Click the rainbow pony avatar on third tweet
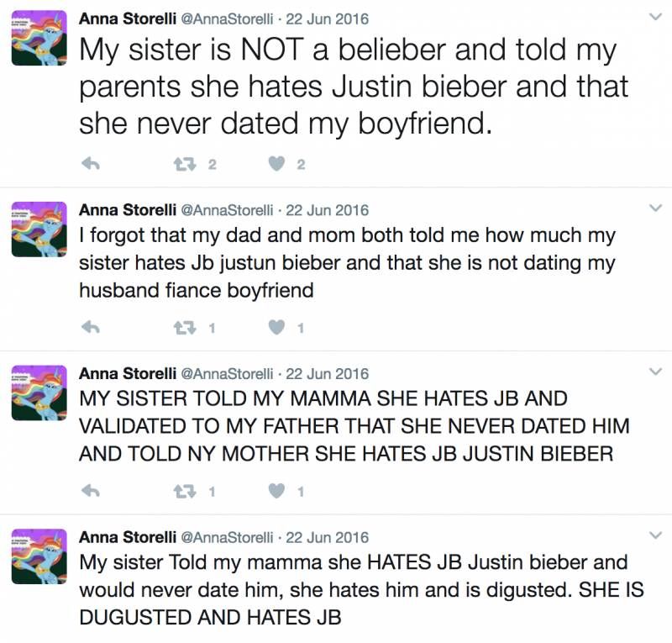Image resolution: width=672 pixels, height=643 pixels. click(39, 393)
